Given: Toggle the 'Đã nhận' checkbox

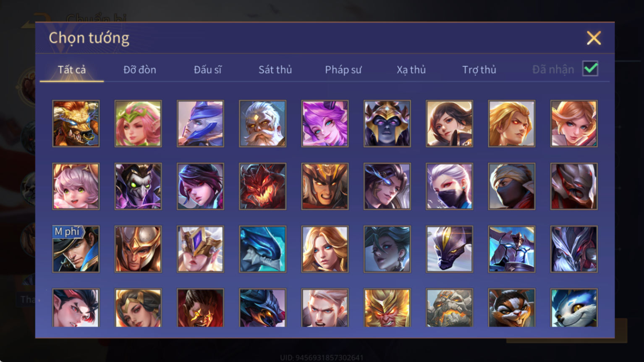Looking at the screenshot, I should pos(590,68).
